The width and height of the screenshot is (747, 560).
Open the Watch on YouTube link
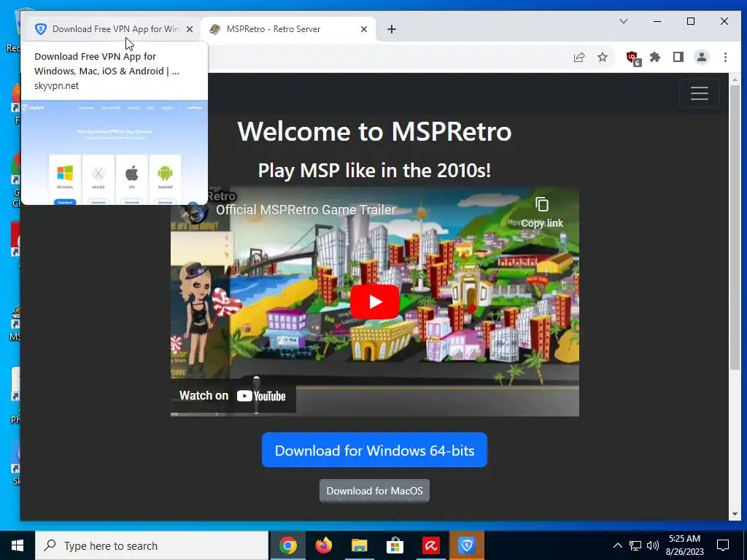[233, 396]
